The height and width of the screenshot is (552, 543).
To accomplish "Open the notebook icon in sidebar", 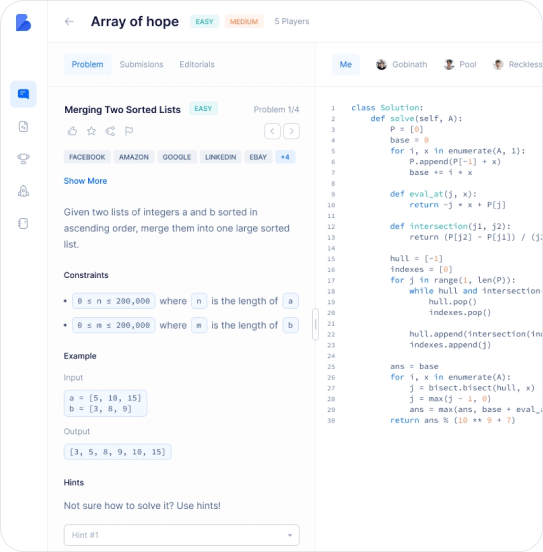I will tap(24, 223).
